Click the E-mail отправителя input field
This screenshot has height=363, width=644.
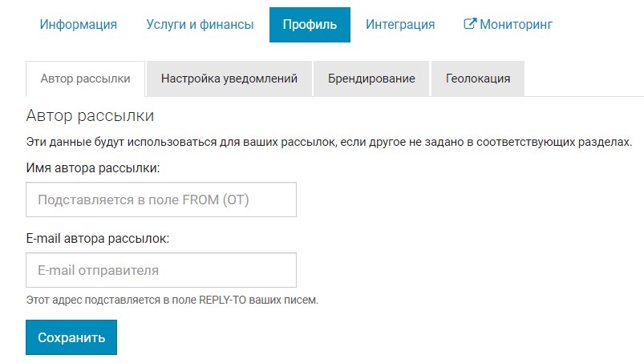161,270
